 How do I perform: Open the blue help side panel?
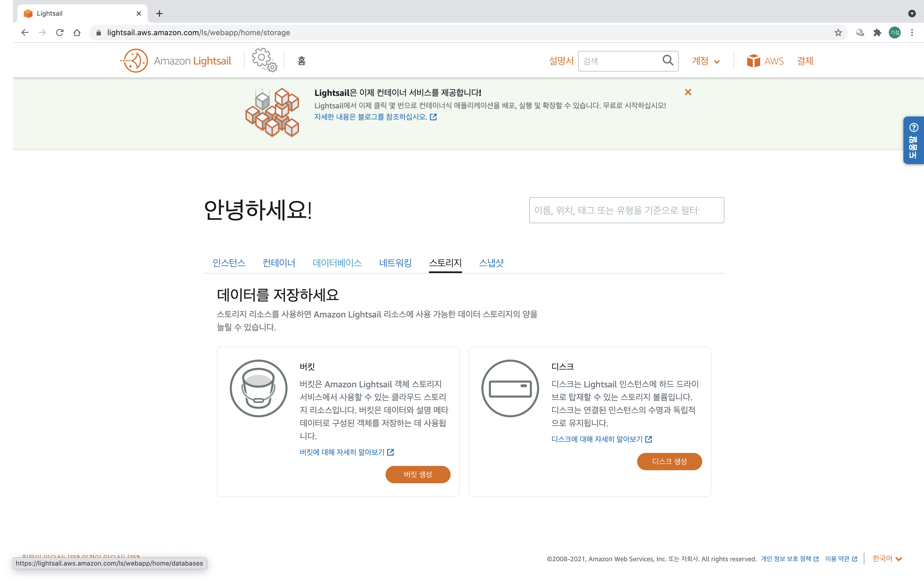point(913,140)
